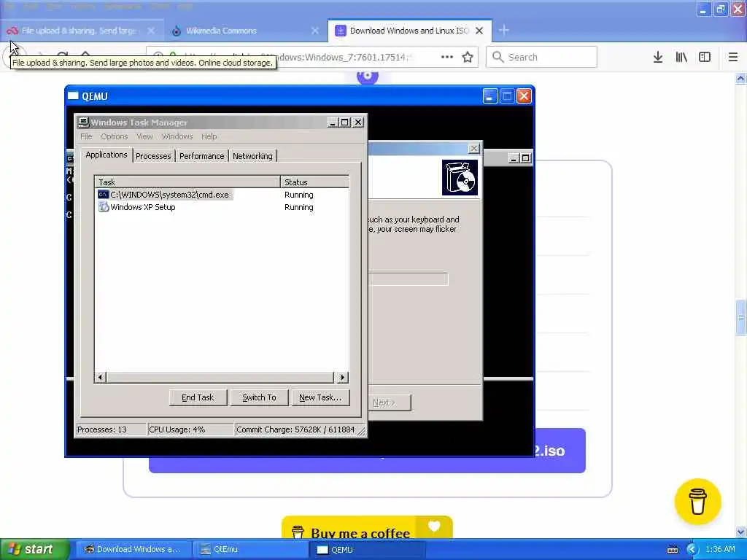Click the page scroll-up arrow
Screen dimensions: 747x560
[740, 79]
